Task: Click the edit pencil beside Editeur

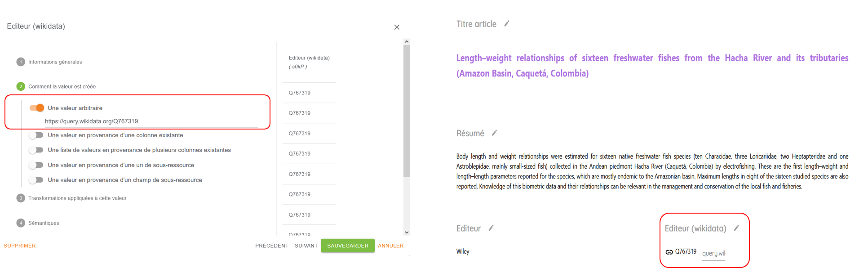Action: (491, 228)
